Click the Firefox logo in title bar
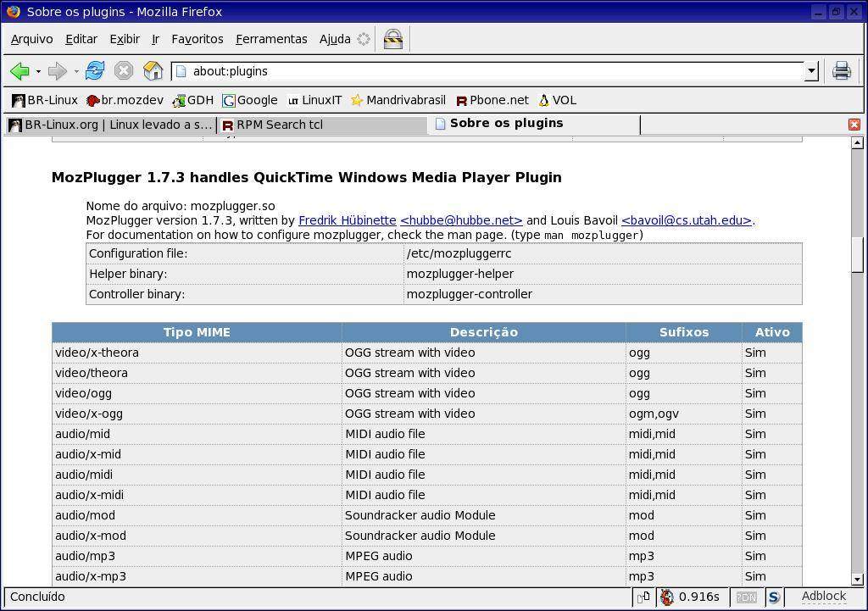 click(14, 12)
